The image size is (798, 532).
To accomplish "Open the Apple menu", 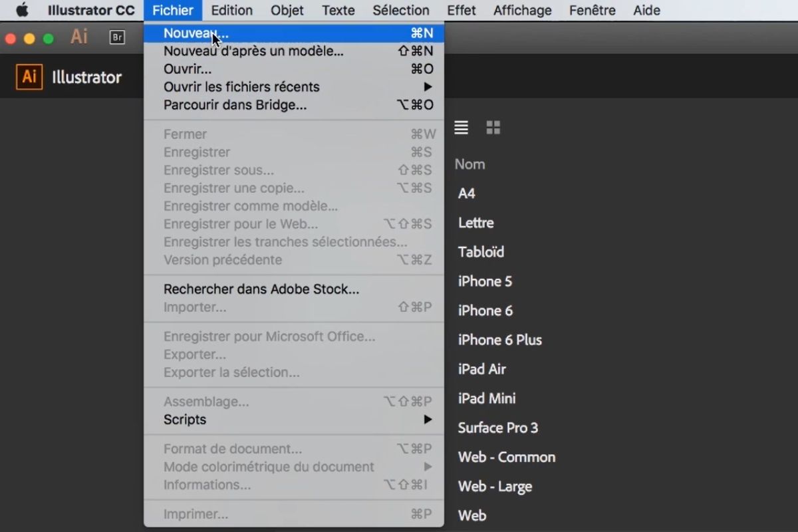I will [22, 10].
